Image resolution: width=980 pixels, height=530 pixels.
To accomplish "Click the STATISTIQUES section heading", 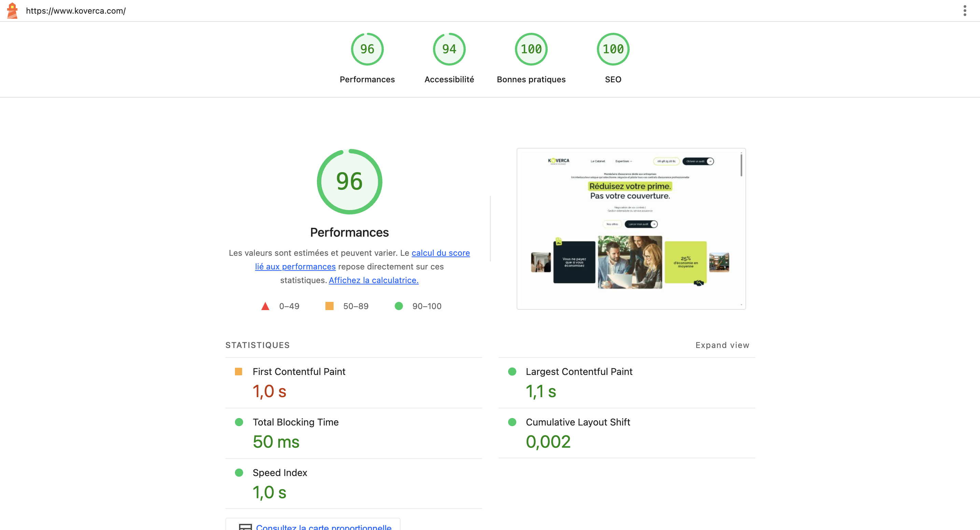I will [257, 345].
